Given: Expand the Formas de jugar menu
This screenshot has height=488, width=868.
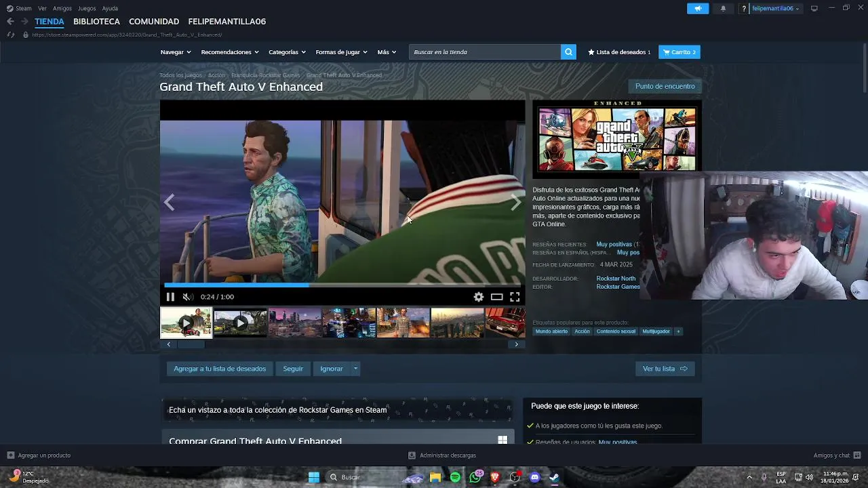Looking at the screenshot, I should coord(341,52).
